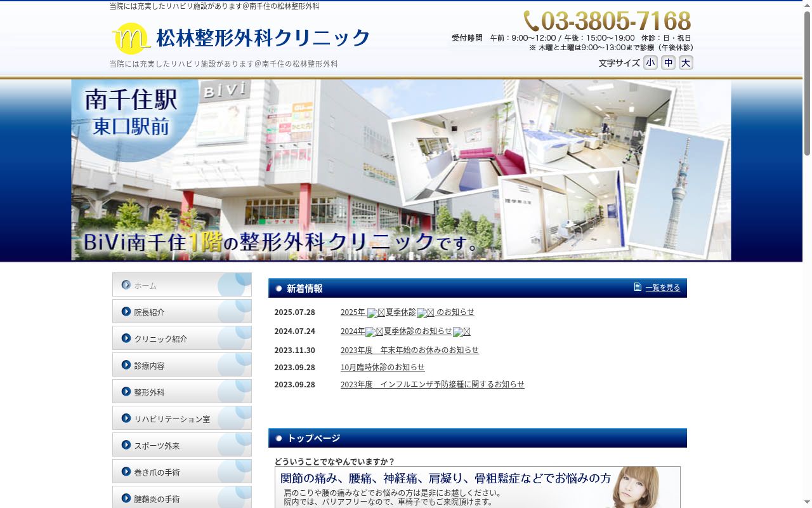The height and width of the screenshot is (508, 812).
Task: Open the 診療内容 menu item
Action: (x=182, y=364)
